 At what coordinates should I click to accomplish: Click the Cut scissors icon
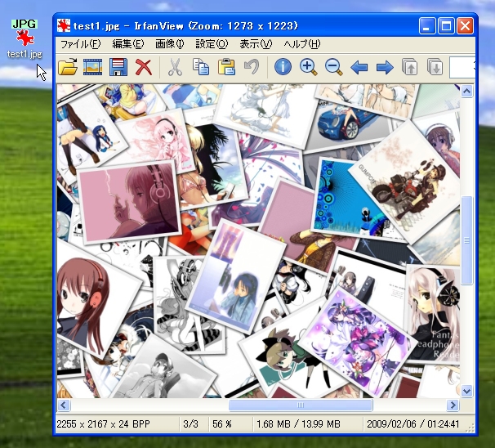pyautogui.click(x=175, y=67)
